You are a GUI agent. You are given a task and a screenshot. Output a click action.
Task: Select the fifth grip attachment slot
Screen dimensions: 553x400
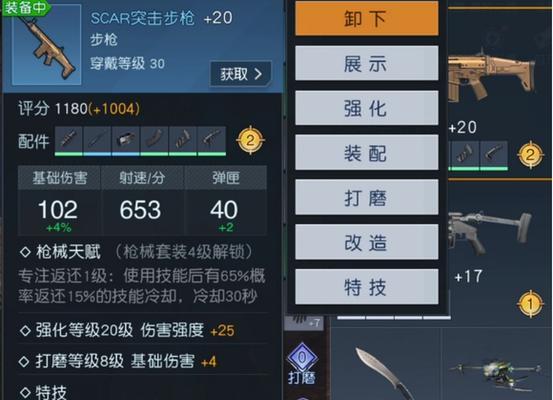pos(183,140)
